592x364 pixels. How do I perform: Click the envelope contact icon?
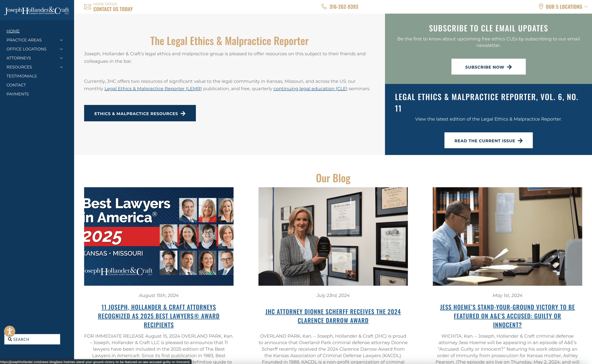(x=87, y=7)
